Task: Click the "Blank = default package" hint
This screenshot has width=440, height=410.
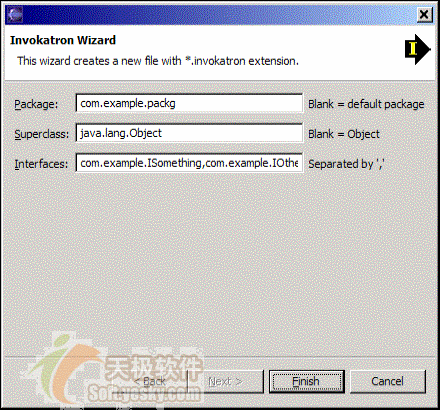Action: 366,104
